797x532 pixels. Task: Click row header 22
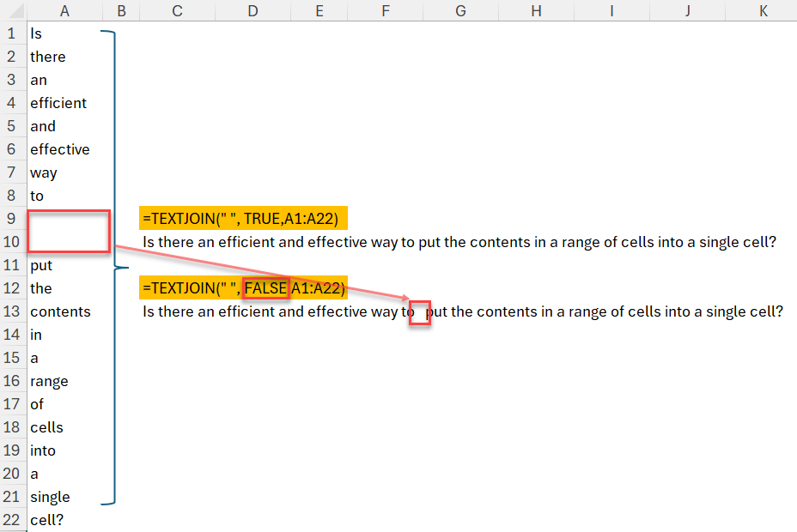pos(11,520)
